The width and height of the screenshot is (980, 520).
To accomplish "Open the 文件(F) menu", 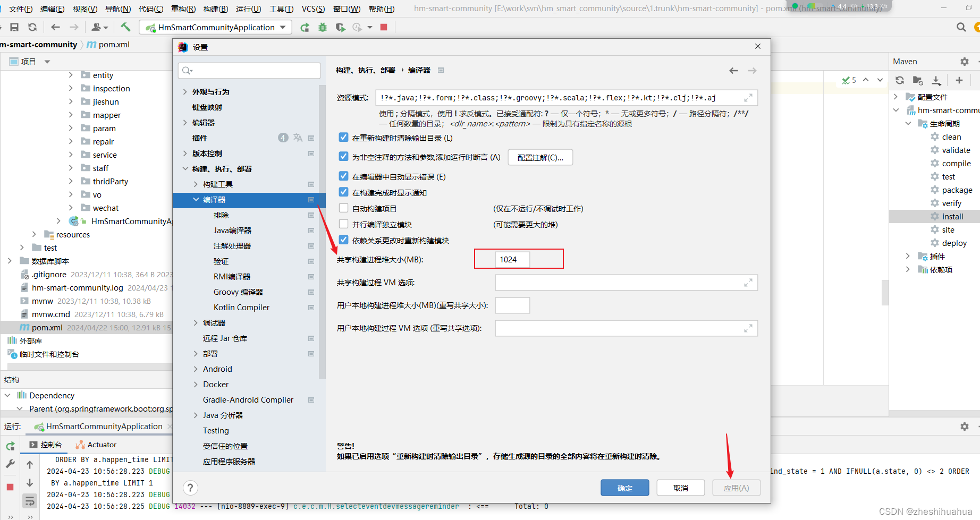I will [x=21, y=8].
